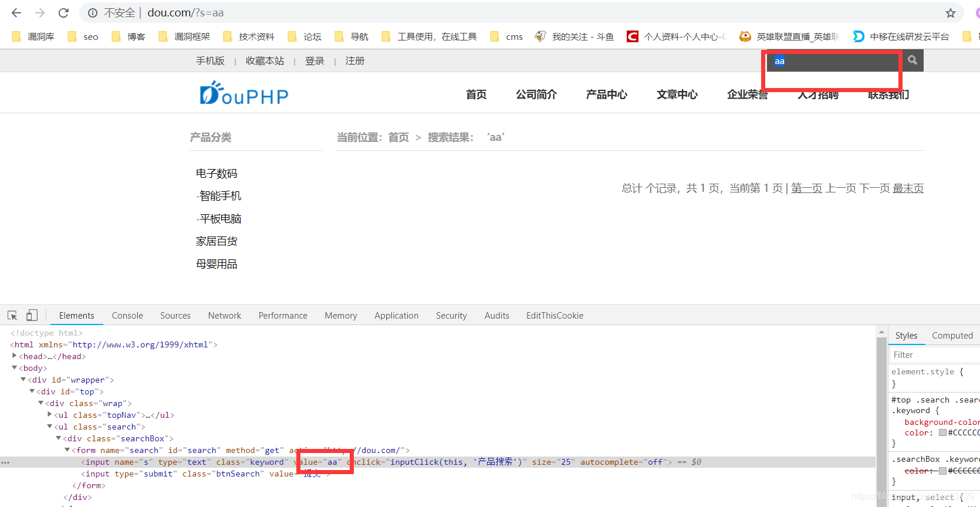Switch to the Network tab

[225, 316]
